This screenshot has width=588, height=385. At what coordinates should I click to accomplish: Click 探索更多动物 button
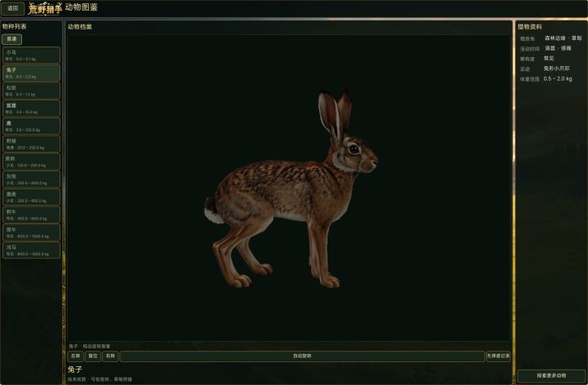click(x=551, y=376)
